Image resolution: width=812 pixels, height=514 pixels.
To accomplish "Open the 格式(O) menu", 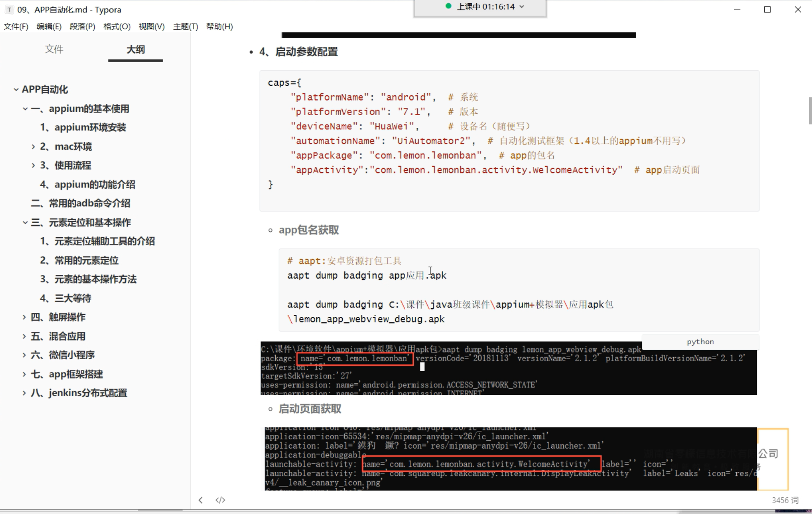I will coord(117,26).
